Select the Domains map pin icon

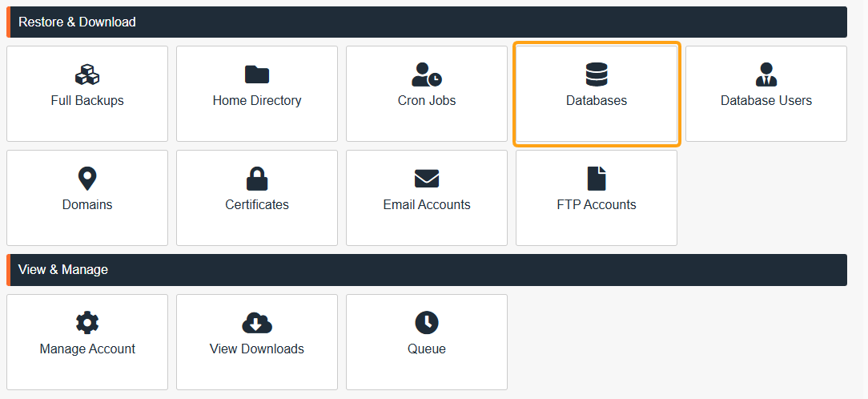(87, 179)
